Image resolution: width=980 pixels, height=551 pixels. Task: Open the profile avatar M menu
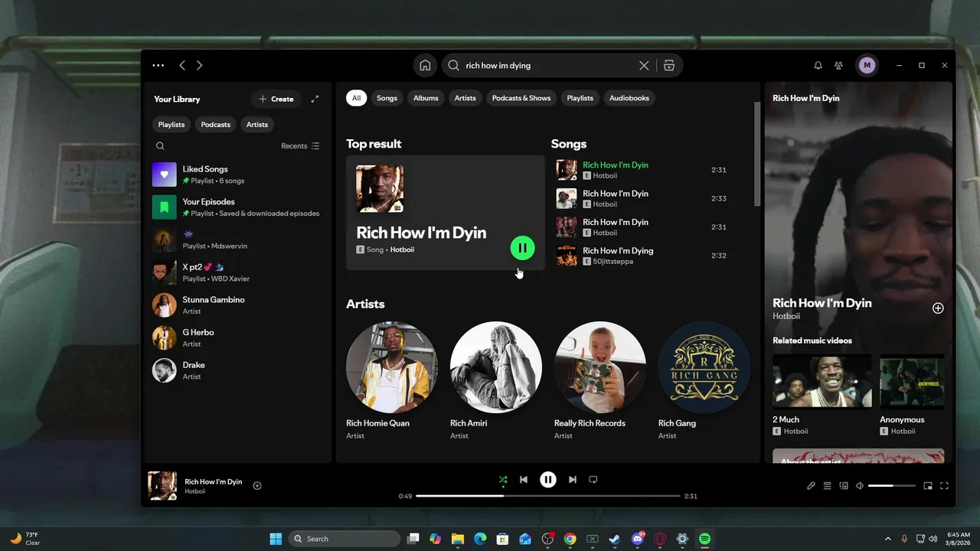click(x=867, y=66)
